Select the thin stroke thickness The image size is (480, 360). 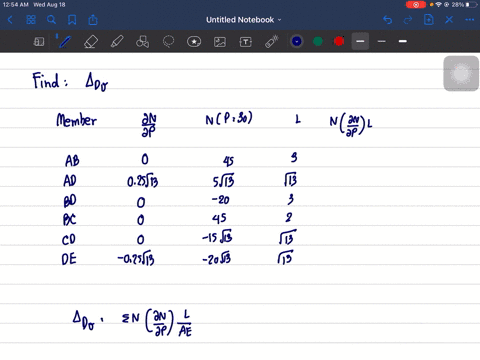point(382,41)
